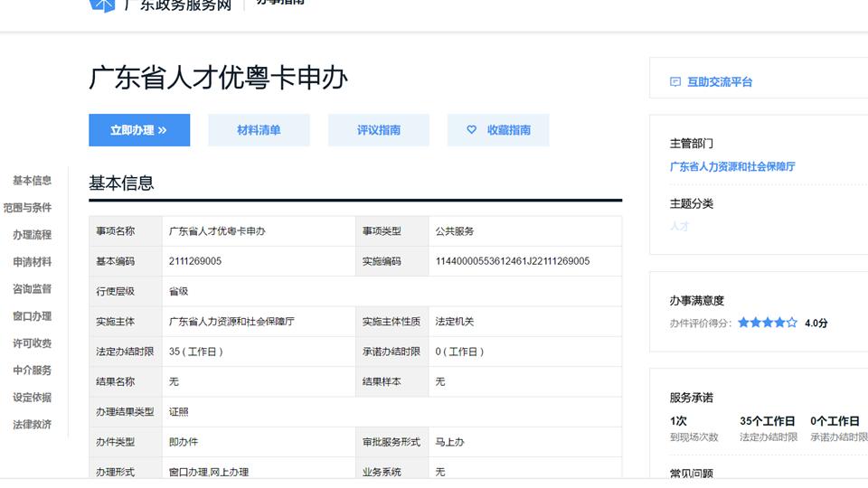Open 法律救济 in the side navigation
Viewport: 868px width, 488px height.
point(33,425)
